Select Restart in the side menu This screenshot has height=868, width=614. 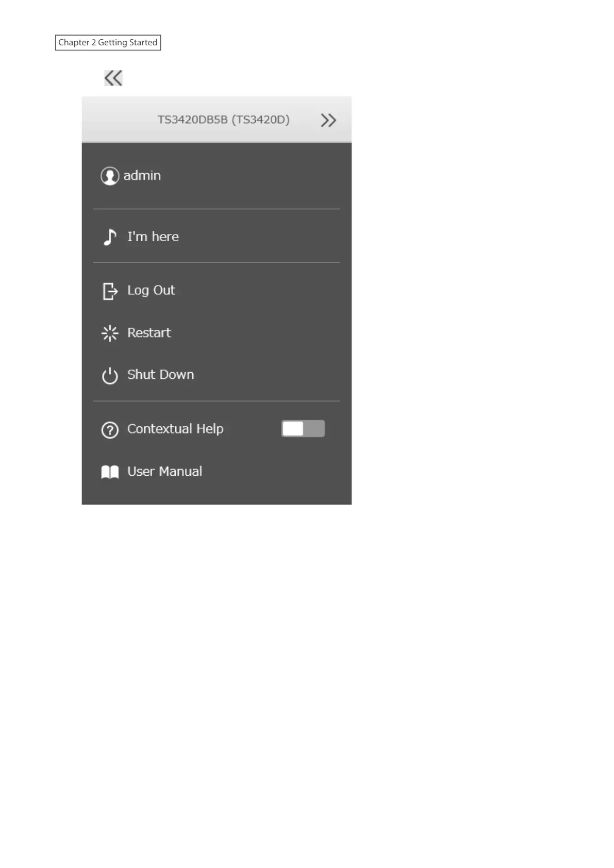(217, 333)
